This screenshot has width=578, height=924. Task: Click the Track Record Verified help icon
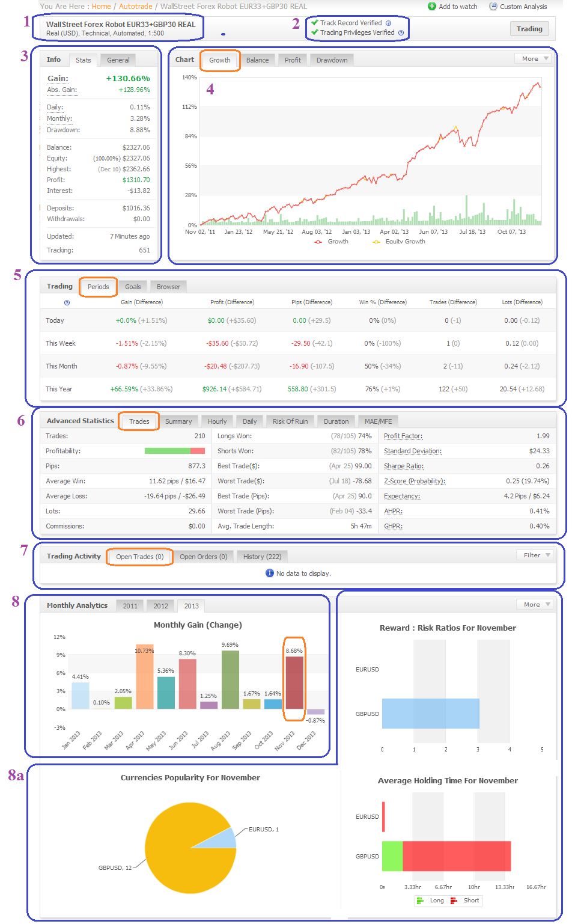[x=388, y=23]
